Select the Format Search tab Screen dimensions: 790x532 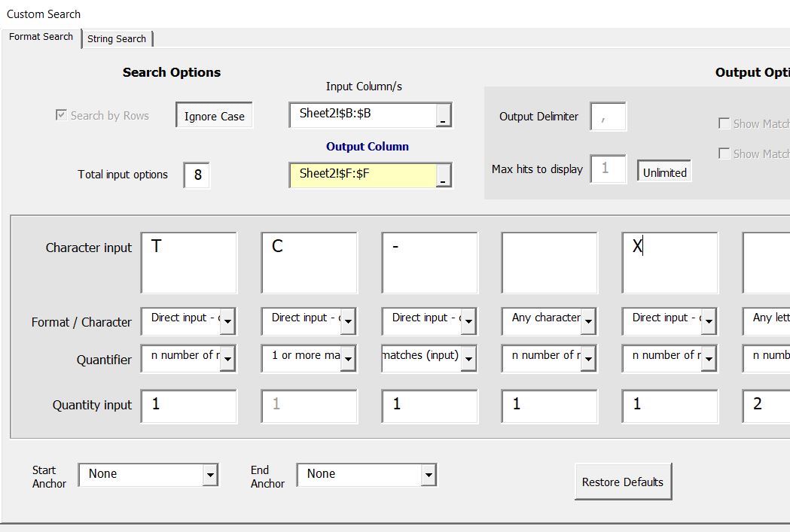click(x=41, y=36)
